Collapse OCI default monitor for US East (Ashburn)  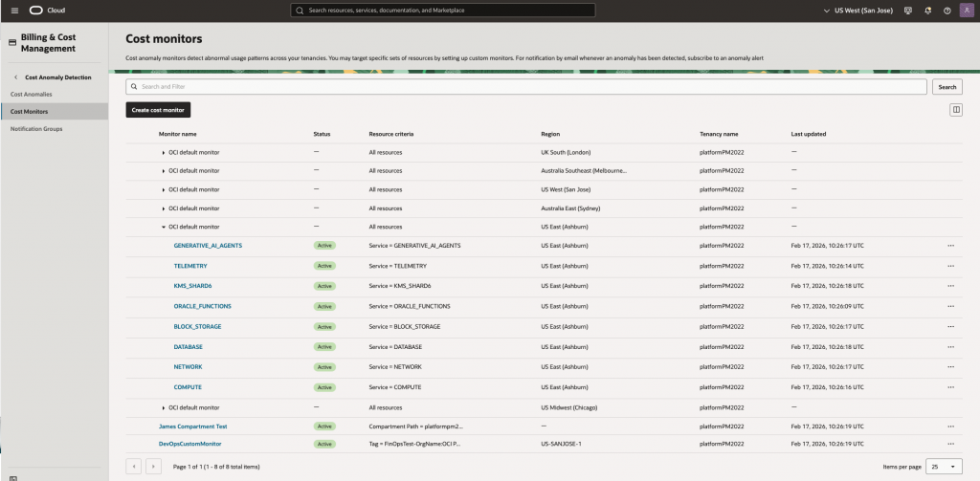pyautogui.click(x=164, y=227)
